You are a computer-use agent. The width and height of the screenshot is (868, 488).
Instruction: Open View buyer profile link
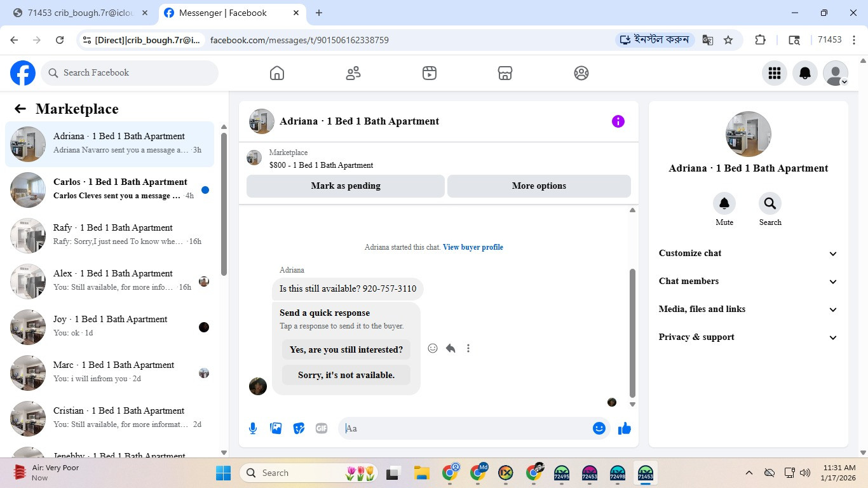pyautogui.click(x=473, y=247)
